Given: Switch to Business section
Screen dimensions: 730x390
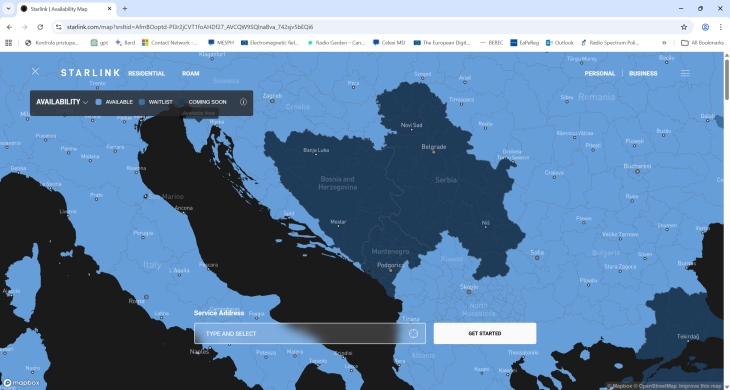Looking at the screenshot, I should (643, 74).
